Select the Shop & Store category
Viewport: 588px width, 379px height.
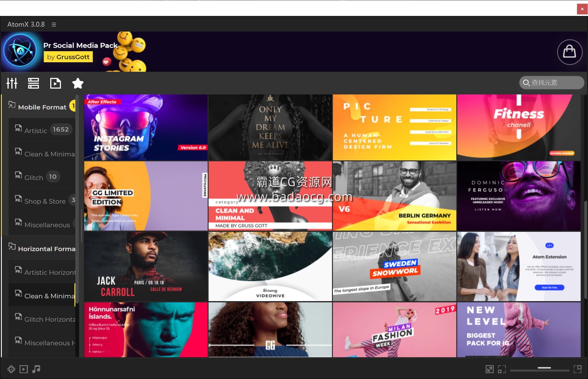point(42,201)
